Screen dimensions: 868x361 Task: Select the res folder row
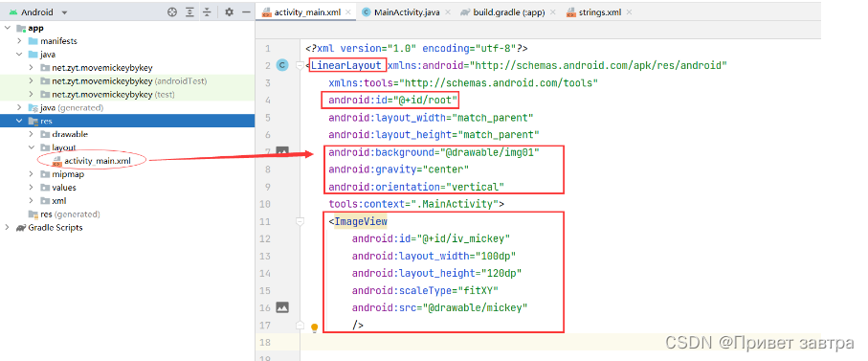pos(127,121)
